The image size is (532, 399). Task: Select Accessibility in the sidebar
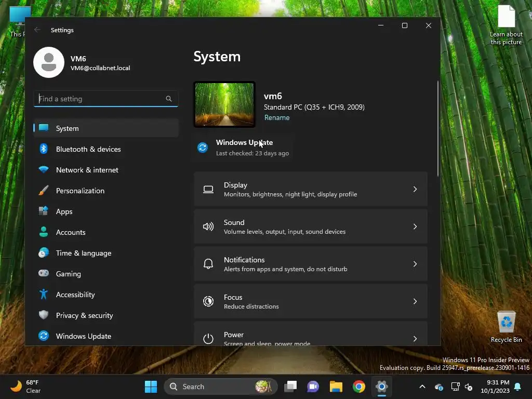[106, 295]
